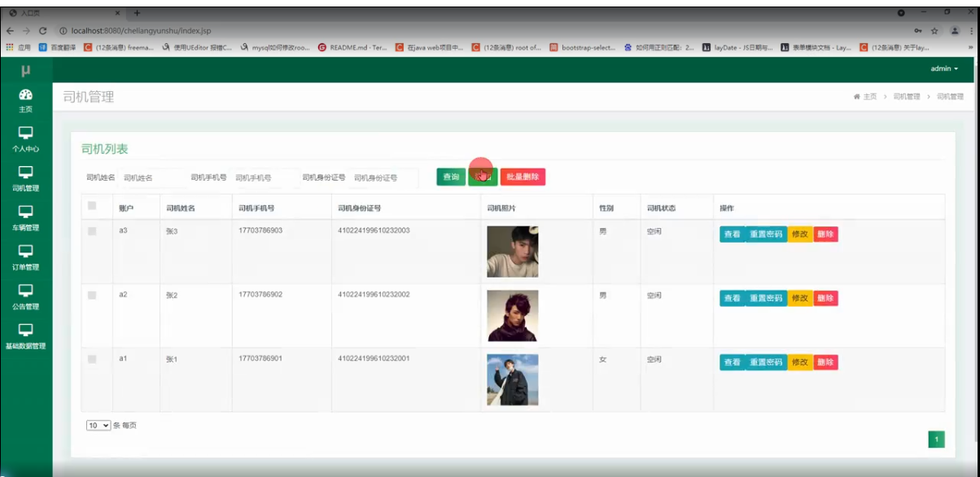Click ID number 410224199610232002

[374, 294]
